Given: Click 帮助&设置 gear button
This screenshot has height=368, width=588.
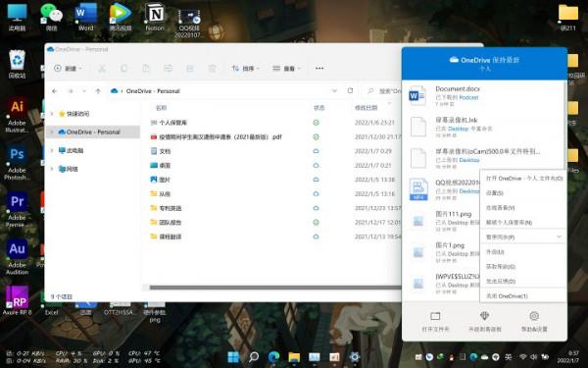Looking at the screenshot, I should [534, 322].
